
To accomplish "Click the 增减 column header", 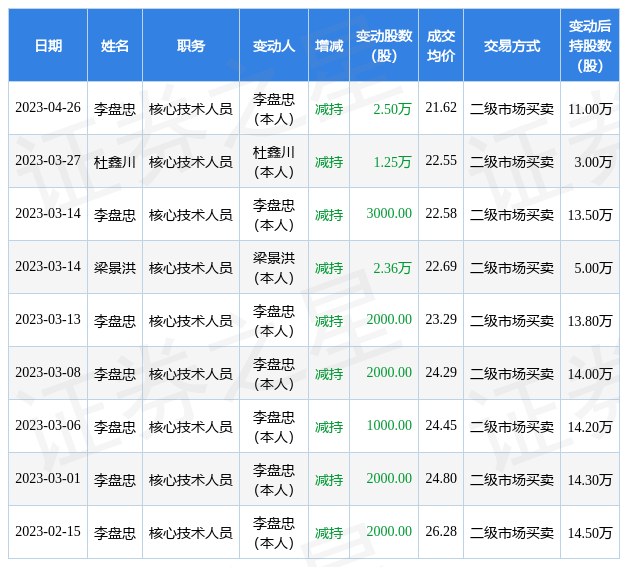I will [x=329, y=46].
